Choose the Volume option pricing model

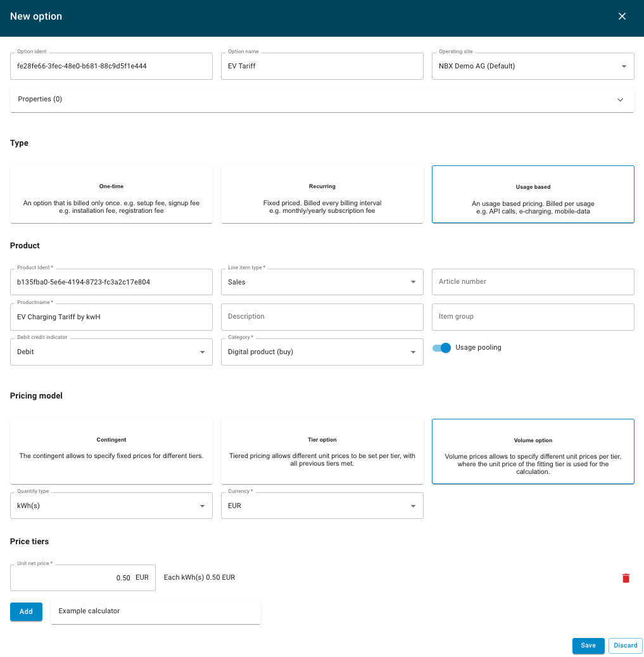[x=533, y=451]
